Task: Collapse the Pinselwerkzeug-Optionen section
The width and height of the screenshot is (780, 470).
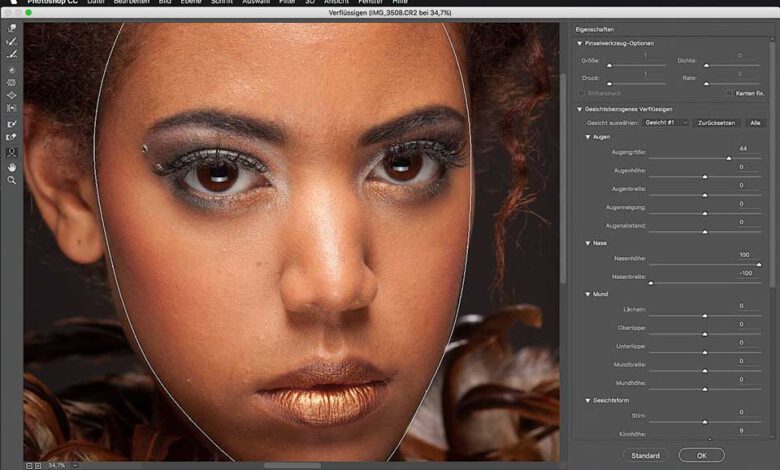Action: pyautogui.click(x=579, y=44)
